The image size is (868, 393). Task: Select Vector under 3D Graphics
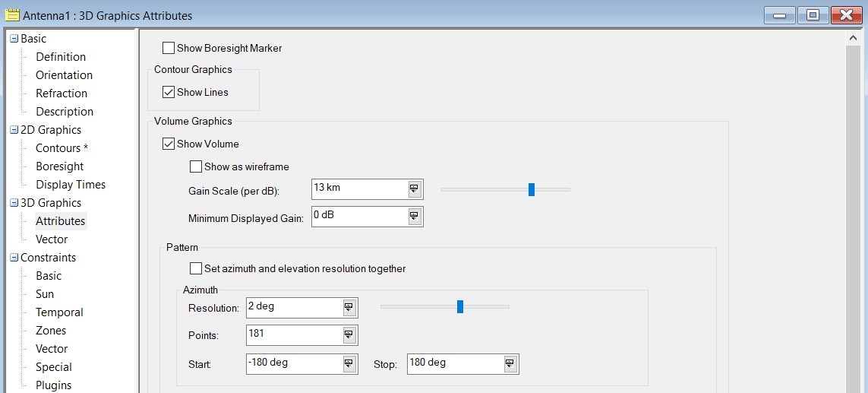click(52, 239)
